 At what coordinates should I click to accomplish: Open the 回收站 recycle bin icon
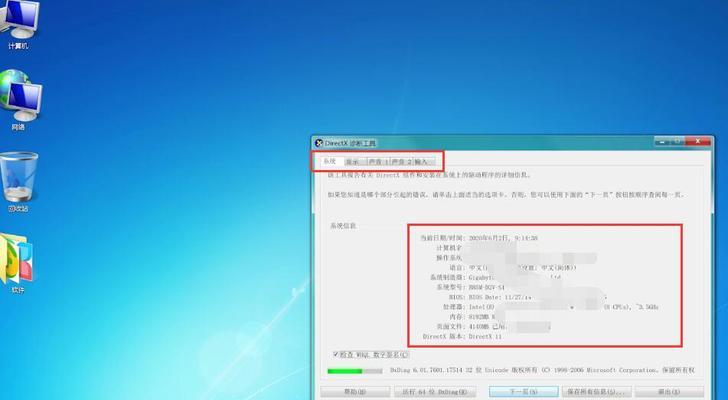[x=19, y=182]
